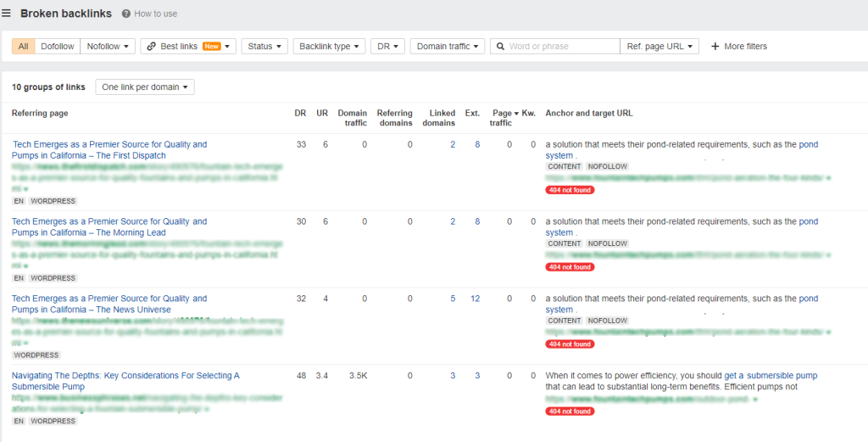Image resolution: width=868 pixels, height=442 pixels.
Task: Click 404 not found badge in News Universe row
Action: (x=570, y=344)
